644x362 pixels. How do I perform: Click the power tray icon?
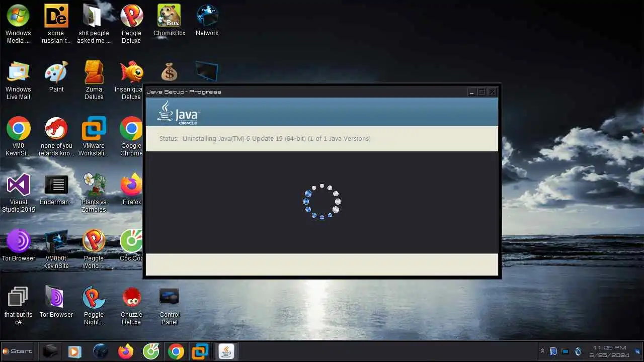pyautogui.click(x=578, y=351)
